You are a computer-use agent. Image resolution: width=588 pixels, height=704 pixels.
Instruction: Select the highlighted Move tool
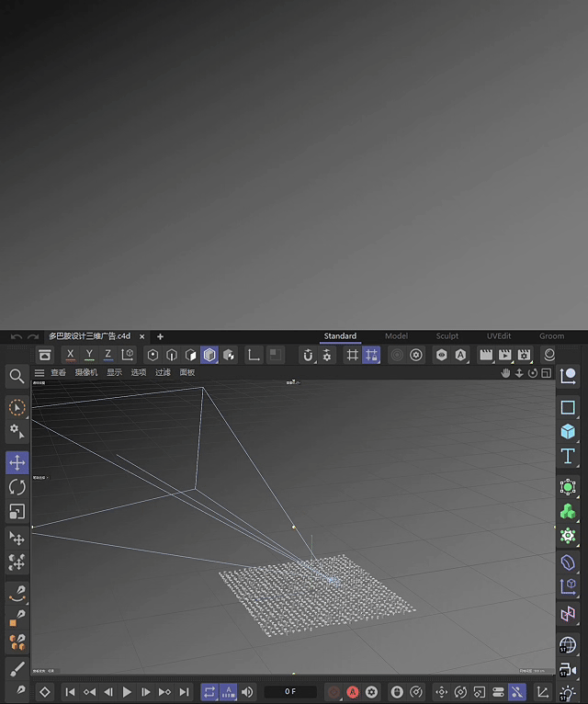(17, 462)
